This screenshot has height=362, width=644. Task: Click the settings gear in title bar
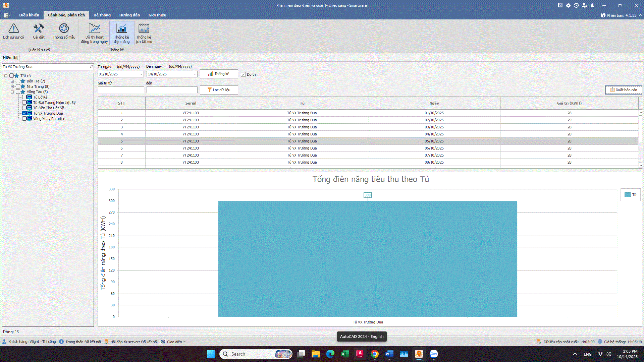point(568,5)
